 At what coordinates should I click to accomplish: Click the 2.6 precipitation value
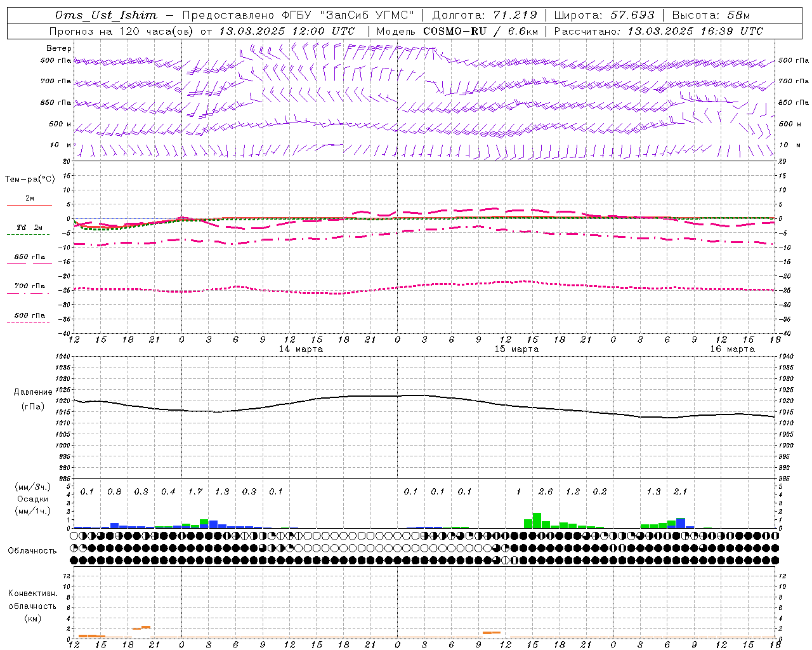[546, 492]
